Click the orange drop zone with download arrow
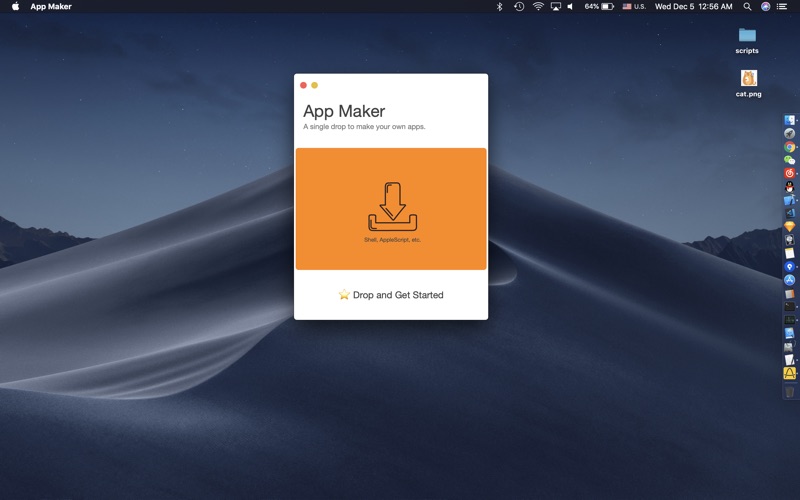The width and height of the screenshot is (800, 500). (x=391, y=209)
